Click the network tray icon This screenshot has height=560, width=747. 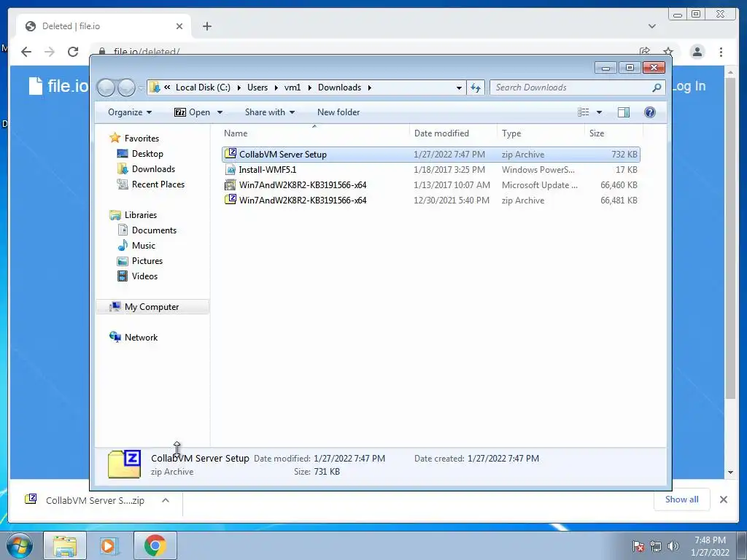coord(656,546)
